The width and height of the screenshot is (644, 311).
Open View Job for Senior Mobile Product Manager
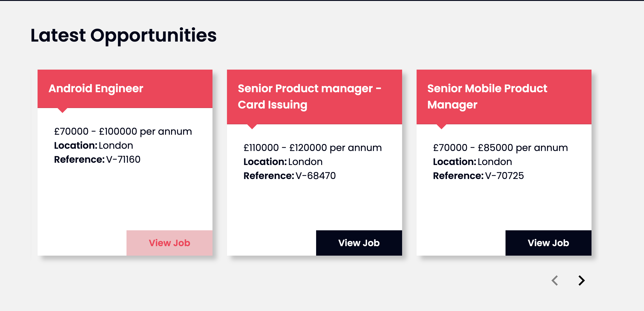[x=548, y=243]
